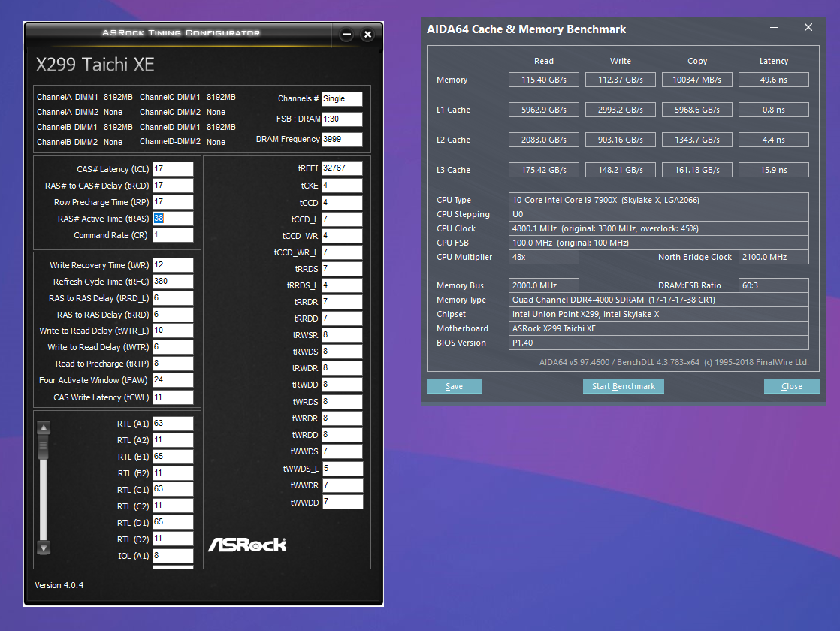
Task: Click the Read to Precharge (tRTP) field
Action: point(173,364)
